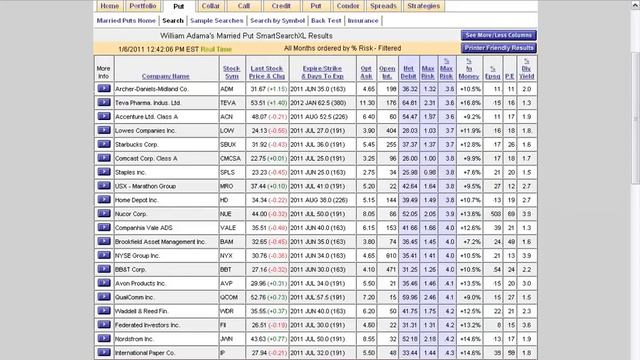640x360 pixels.
Task: Click scrollbar up arrow at top
Action: pos(636,4)
